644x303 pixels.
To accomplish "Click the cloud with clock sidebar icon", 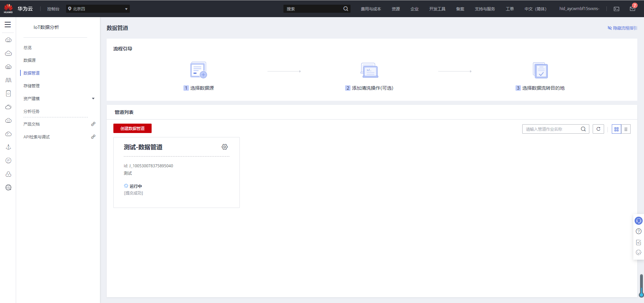I will point(8,134).
